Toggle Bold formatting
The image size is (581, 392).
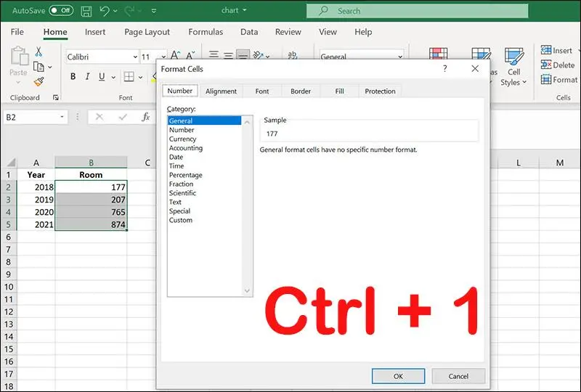73,77
